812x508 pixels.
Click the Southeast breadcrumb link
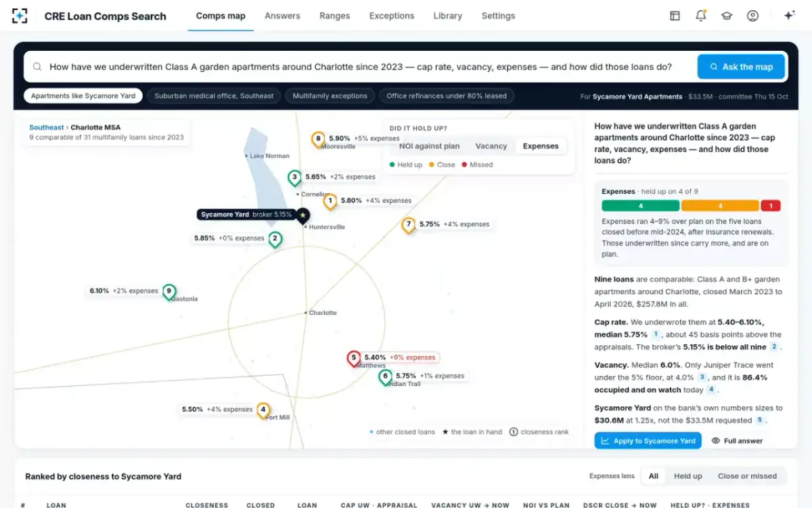point(47,127)
